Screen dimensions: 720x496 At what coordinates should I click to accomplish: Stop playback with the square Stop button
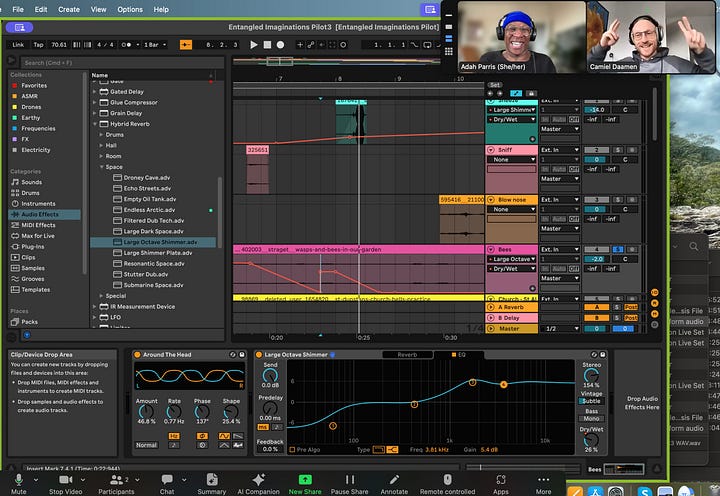click(267, 45)
